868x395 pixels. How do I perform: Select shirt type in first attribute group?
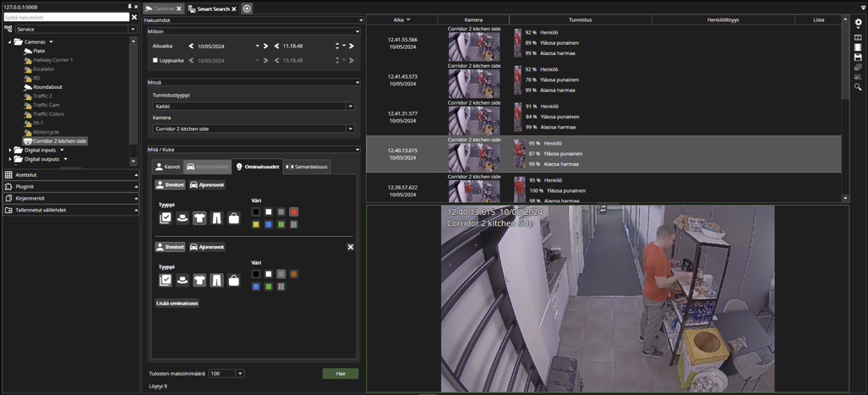(199, 218)
